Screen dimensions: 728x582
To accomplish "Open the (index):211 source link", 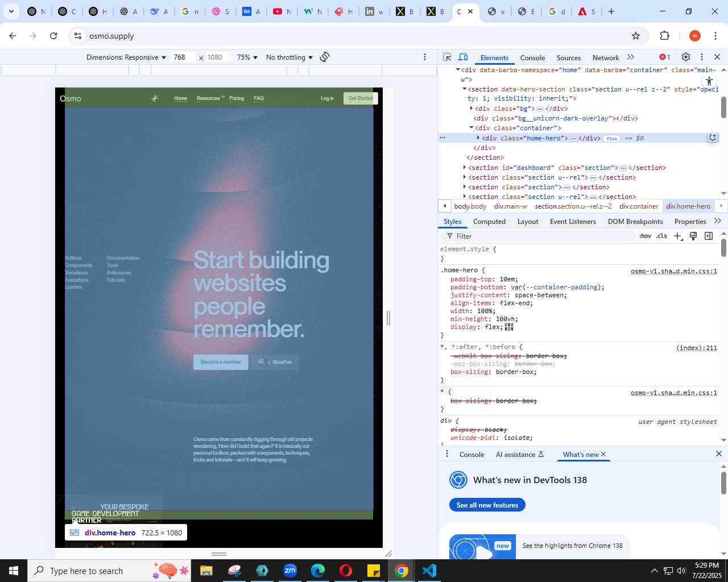I will pos(697,348).
